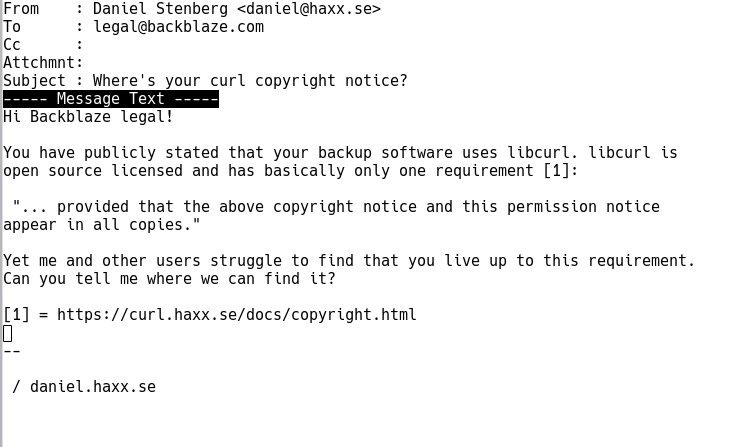Viewport: 733px width, 447px height.
Task: Open the curl.haxx.se copyright URL
Action: pos(237,314)
